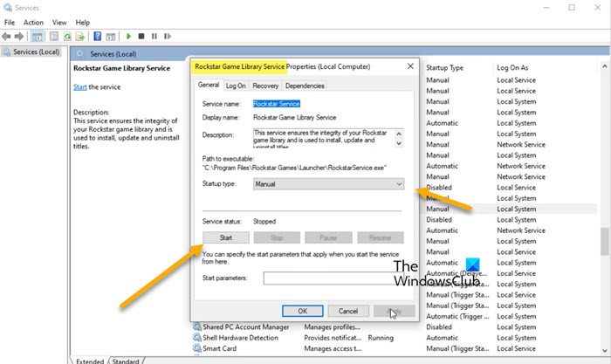611x364 pixels.
Task: Click the Refresh toolbar icon
Action: click(67, 37)
